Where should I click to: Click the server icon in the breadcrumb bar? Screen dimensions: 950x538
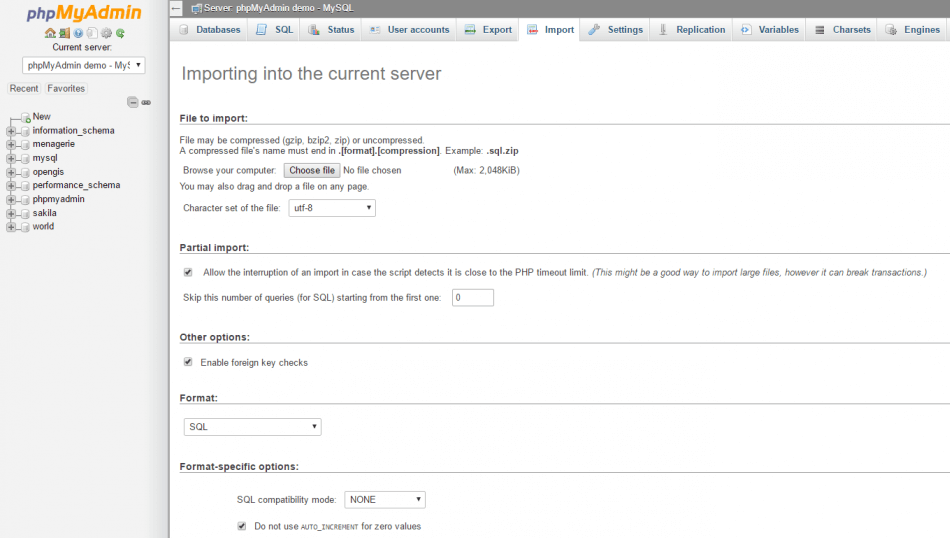click(x=196, y=8)
